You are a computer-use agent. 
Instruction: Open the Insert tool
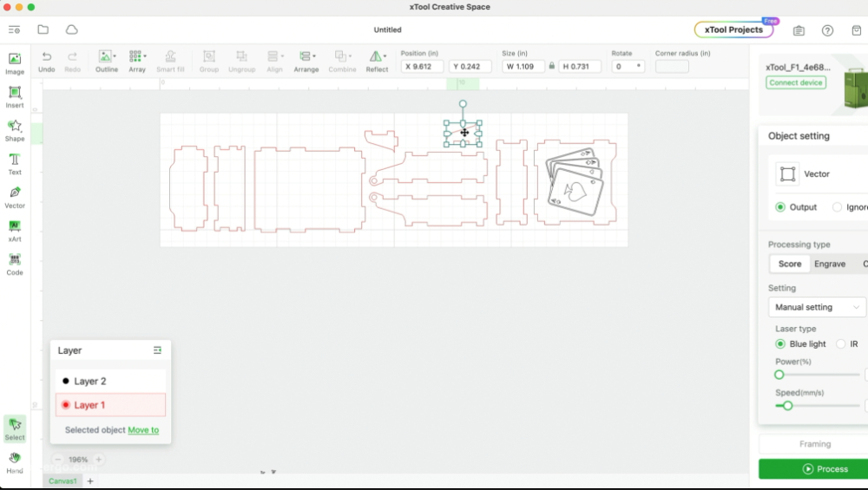click(x=15, y=96)
